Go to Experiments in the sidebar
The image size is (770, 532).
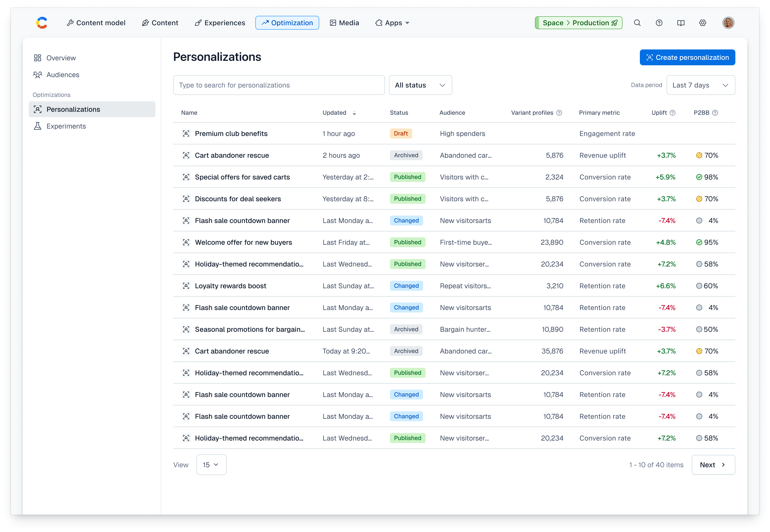point(66,126)
